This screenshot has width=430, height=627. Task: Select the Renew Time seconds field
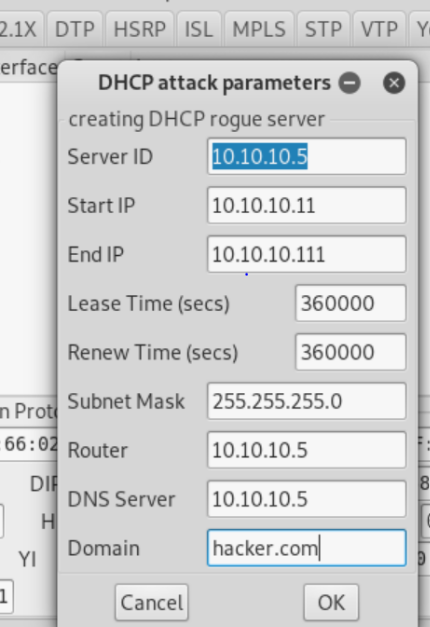[x=351, y=352]
